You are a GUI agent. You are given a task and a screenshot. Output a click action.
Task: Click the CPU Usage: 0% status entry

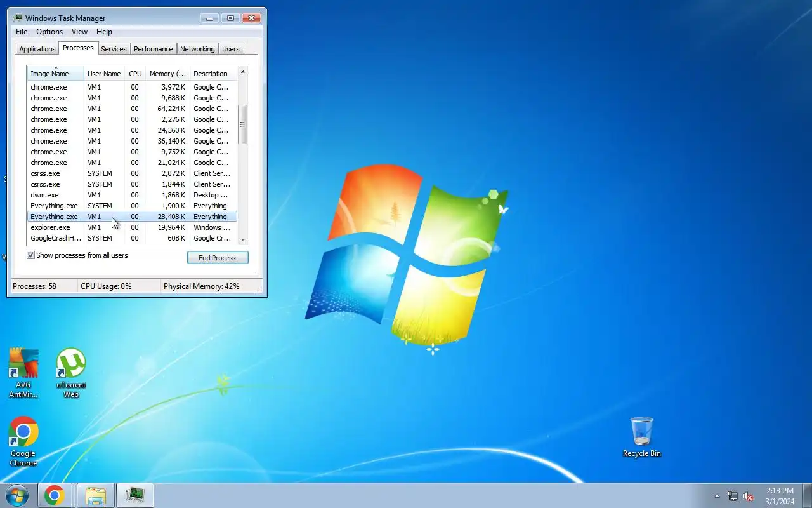(x=106, y=286)
